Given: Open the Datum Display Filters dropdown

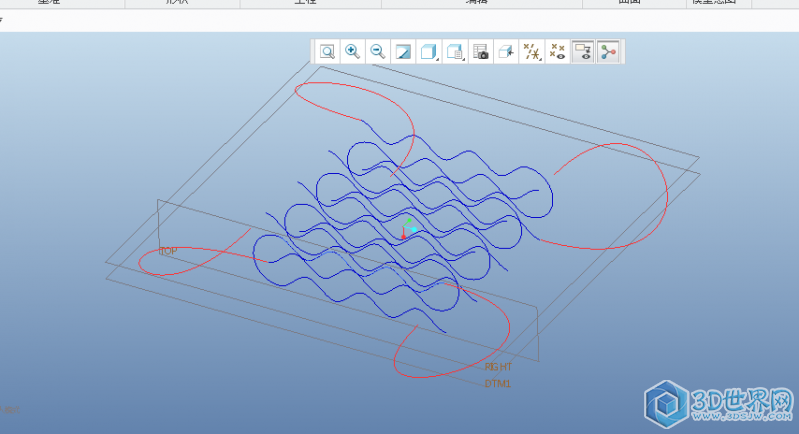Looking at the screenshot, I should [x=532, y=51].
